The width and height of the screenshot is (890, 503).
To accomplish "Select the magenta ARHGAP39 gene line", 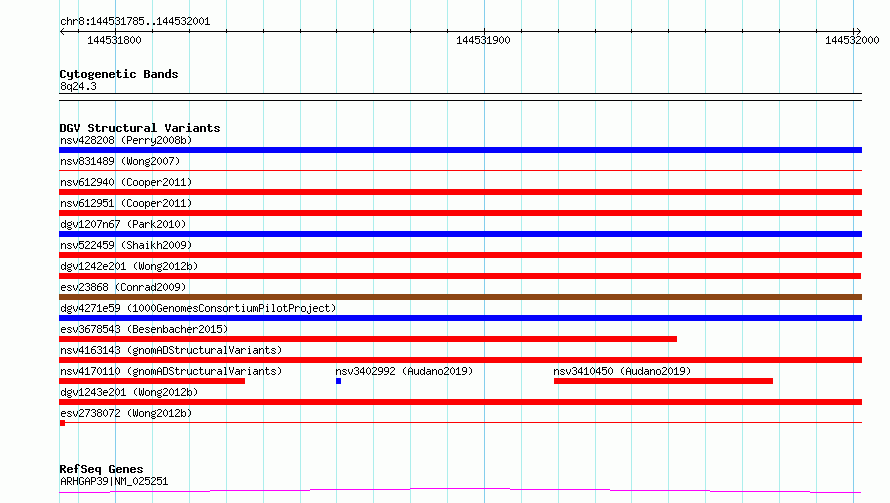I will (460, 491).
